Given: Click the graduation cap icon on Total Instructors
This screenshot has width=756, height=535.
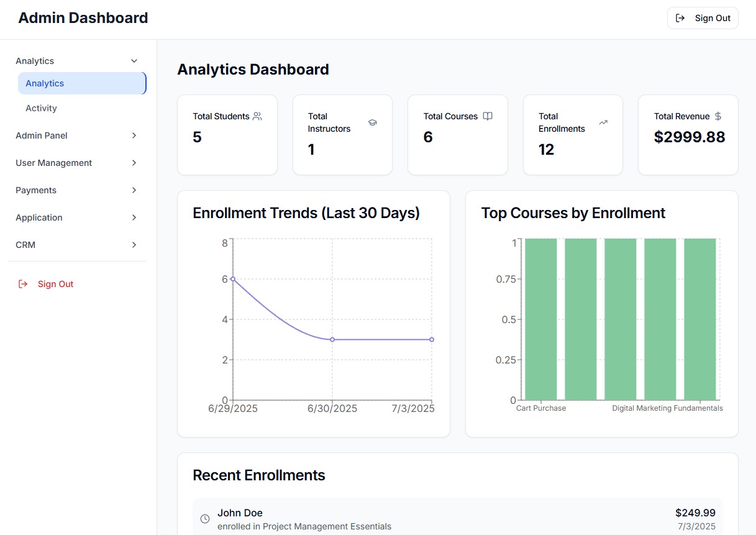Looking at the screenshot, I should click(372, 122).
